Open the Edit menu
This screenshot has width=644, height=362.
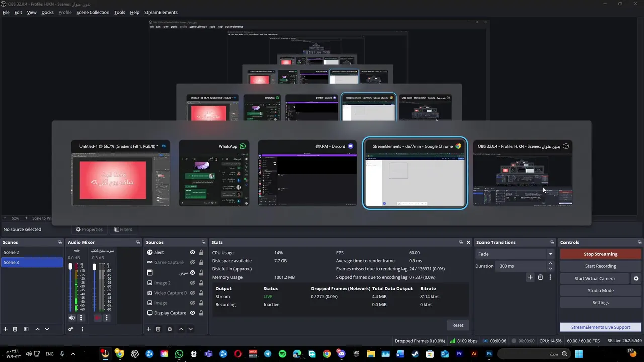click(18, 12)
